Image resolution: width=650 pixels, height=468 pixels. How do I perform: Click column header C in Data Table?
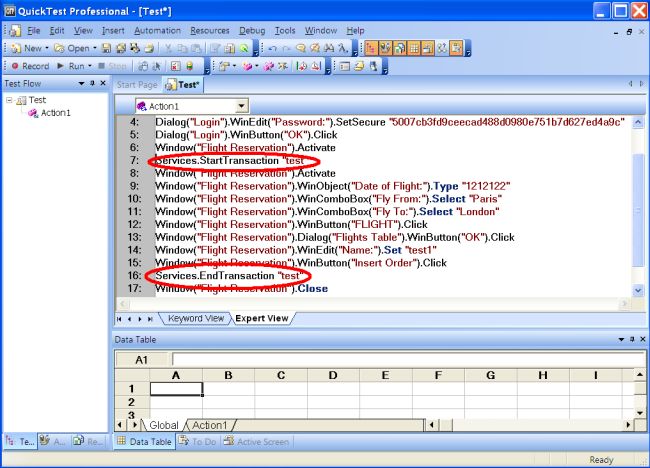pos(281,375)
